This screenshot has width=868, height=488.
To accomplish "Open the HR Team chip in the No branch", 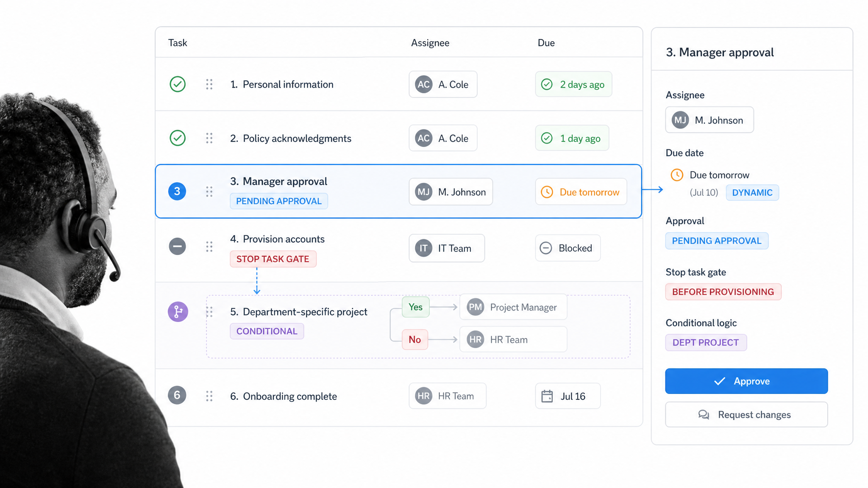I will 513,339.
